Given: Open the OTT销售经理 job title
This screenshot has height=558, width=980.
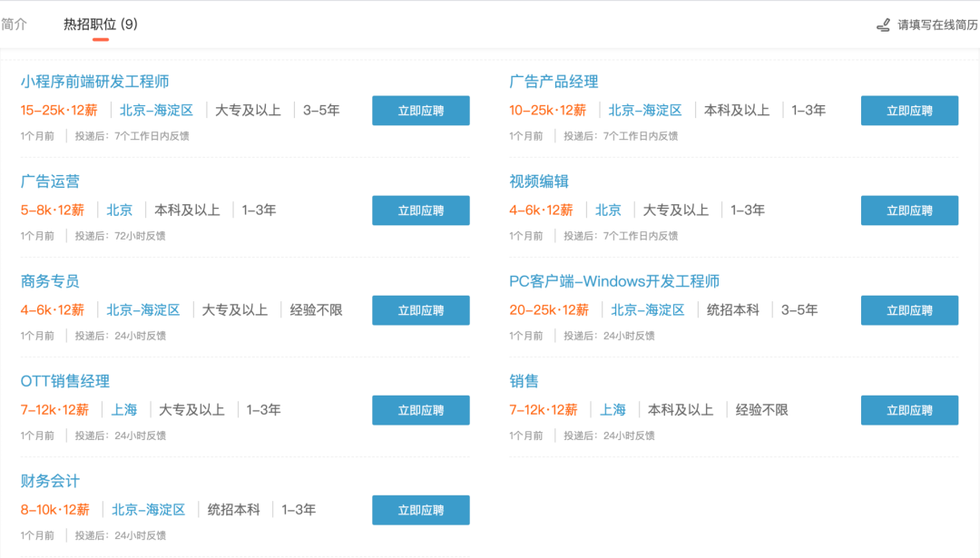Looking at the screenshot, I should 65,381.
